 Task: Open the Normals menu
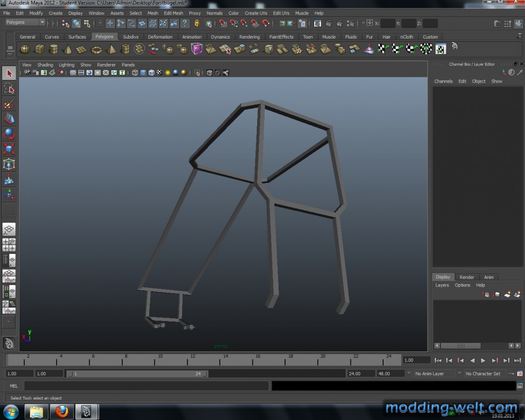[214, 13]
